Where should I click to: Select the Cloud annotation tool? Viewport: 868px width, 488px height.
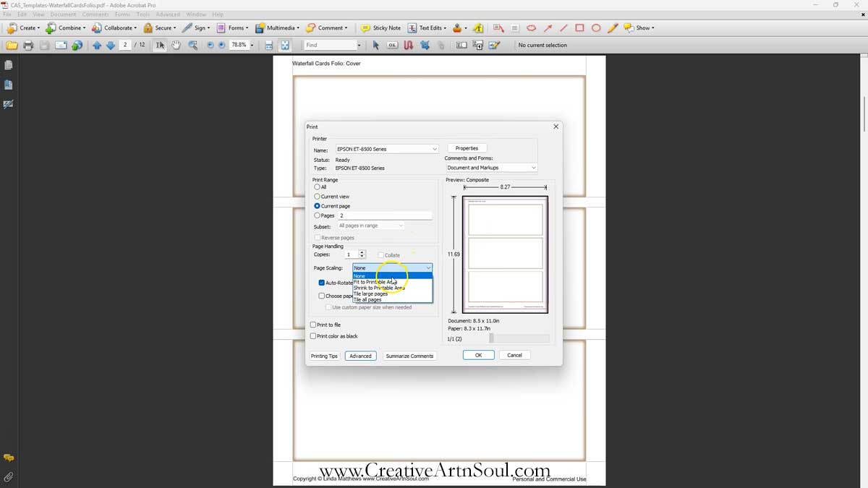point(531,28)
